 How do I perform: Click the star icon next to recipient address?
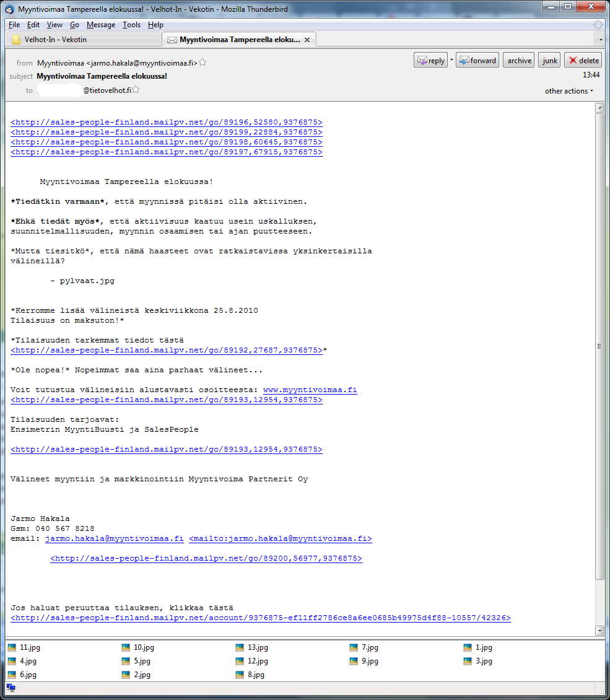136,90
